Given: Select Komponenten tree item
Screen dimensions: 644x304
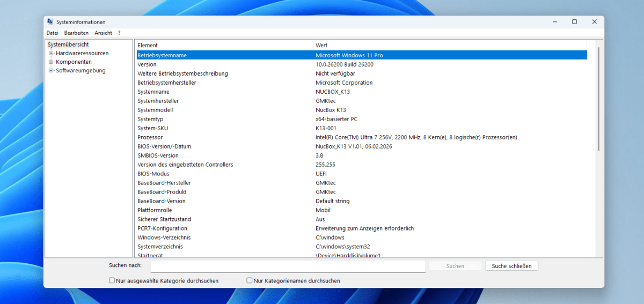Looking at the screenshot, I should pos(74,62).
